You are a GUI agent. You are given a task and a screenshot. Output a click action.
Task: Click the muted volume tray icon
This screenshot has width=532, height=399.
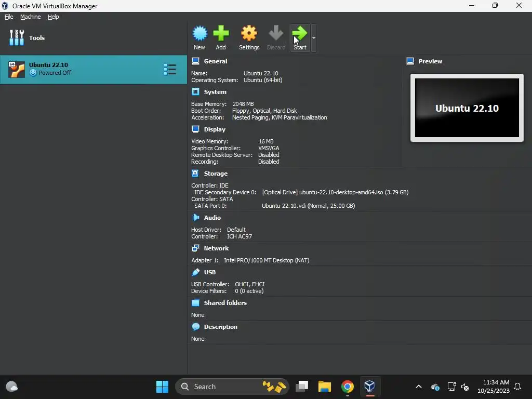click(465, 387)
